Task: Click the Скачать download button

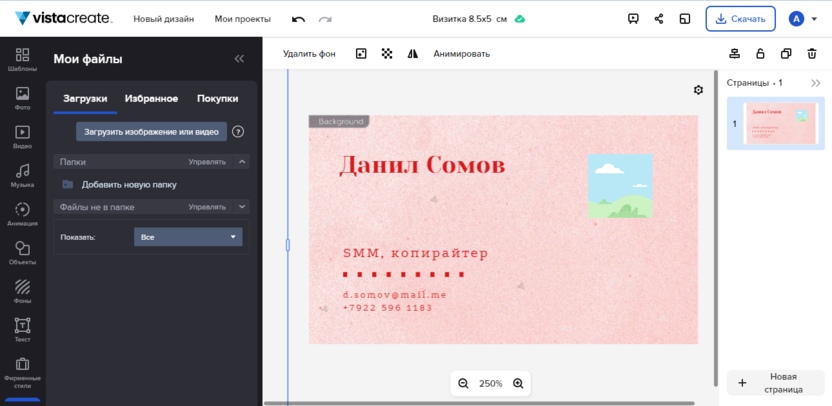Action: pyautogui.click(x=740, y=19)
